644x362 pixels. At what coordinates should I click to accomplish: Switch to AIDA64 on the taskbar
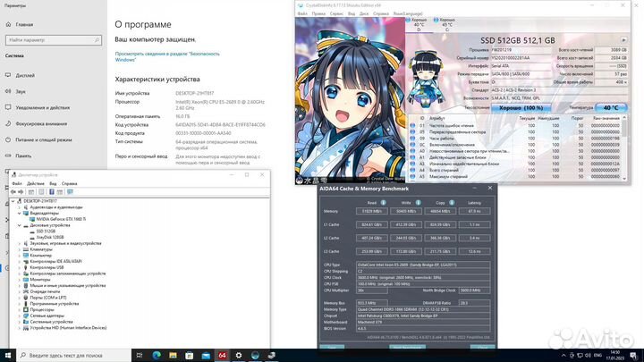(x=222, y=355)
